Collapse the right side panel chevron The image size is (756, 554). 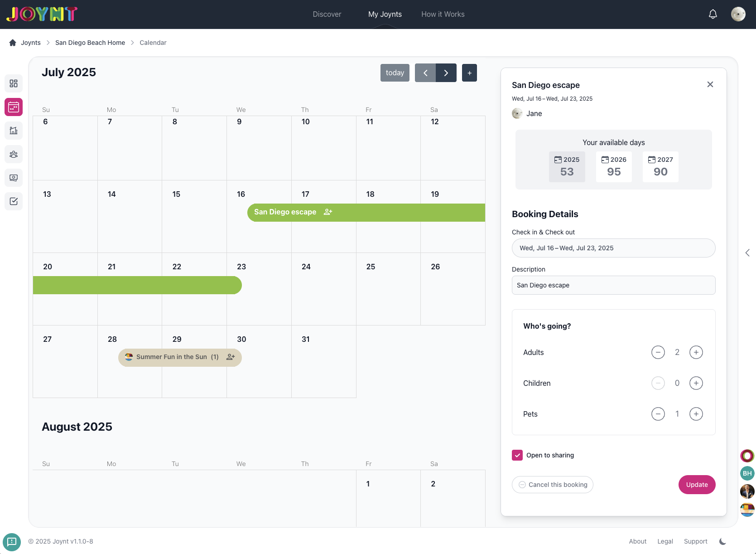pyautogui.click(x=747, y=253)
